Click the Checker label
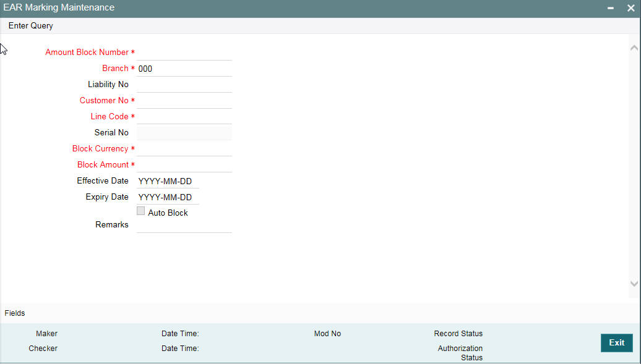The height and width of the screenshot is (364, 641). [43, 349]
